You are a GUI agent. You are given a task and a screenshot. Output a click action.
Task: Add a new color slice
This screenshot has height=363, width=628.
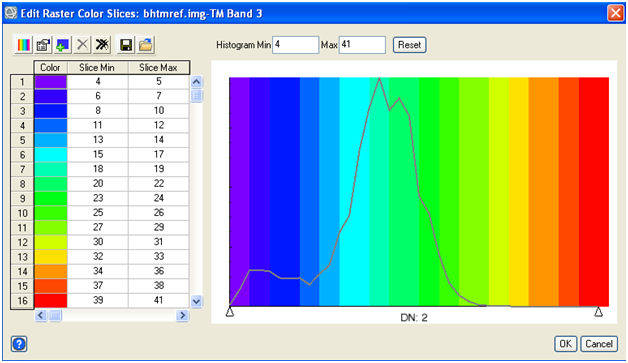coord(63,45)
